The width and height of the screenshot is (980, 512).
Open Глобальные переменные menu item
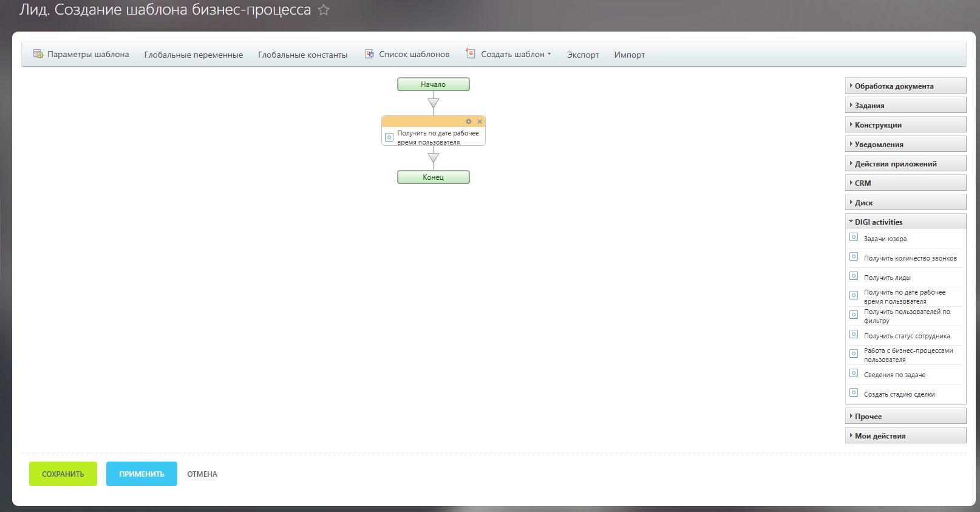tap(193, 55)
